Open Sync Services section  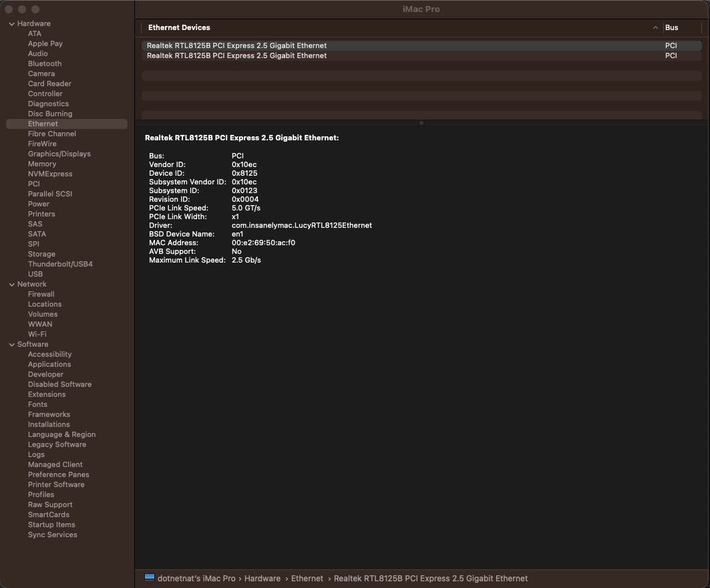point(53,535)
